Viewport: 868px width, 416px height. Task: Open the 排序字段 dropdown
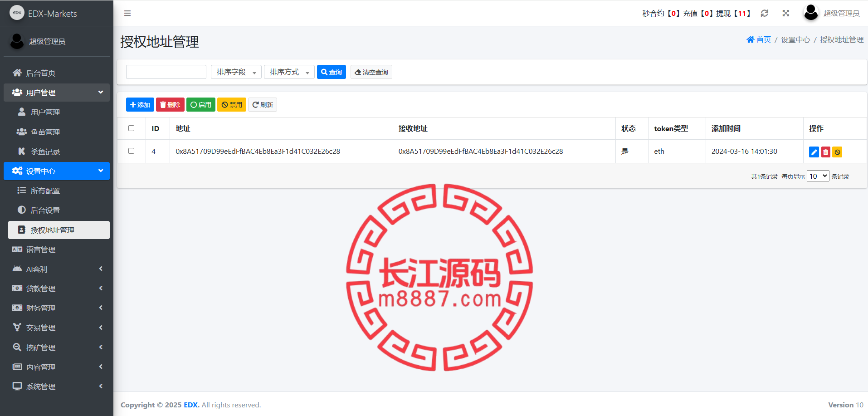[236, 72]
